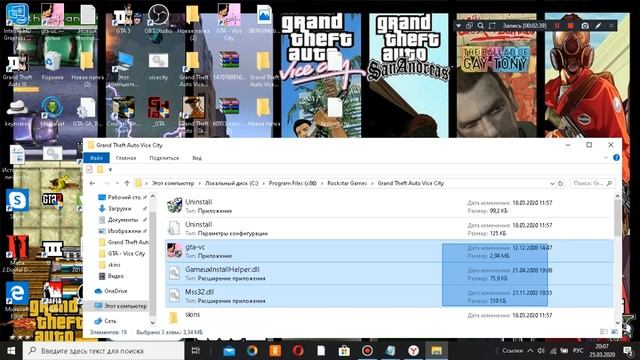Open Mail app from taskbar
Viewport: 640px width, 360px height.
(229, 351)
